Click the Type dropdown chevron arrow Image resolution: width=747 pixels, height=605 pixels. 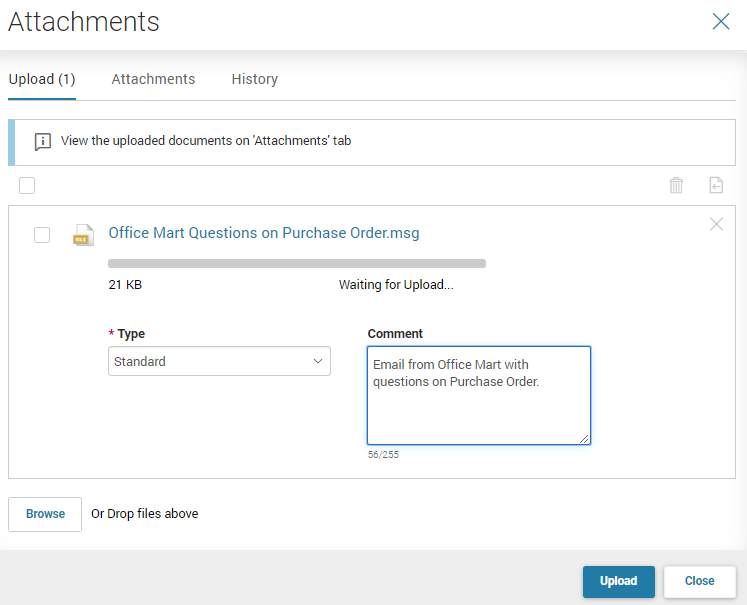point(318,361)
